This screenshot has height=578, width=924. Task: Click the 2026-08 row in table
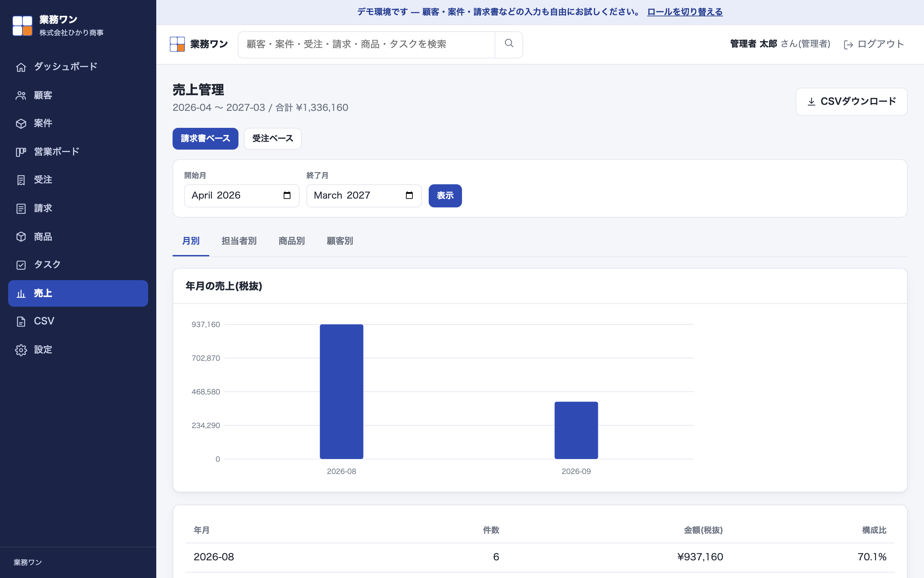(x=540, y=557)
